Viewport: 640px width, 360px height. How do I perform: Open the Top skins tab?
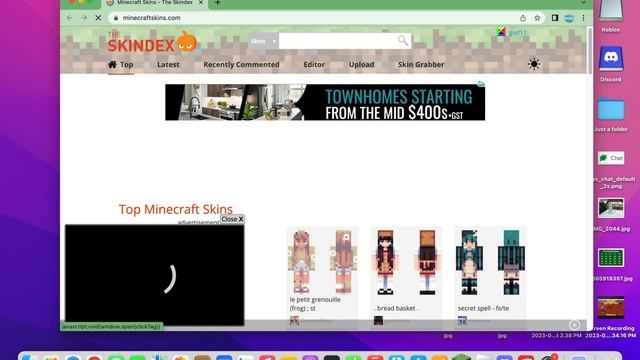pos(121,64)
